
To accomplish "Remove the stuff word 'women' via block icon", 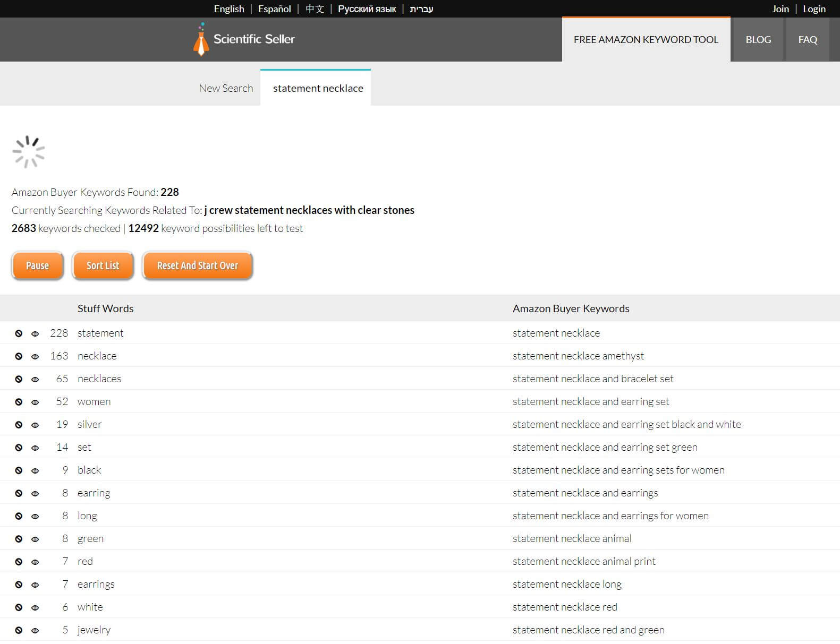I will coord(19,402).
